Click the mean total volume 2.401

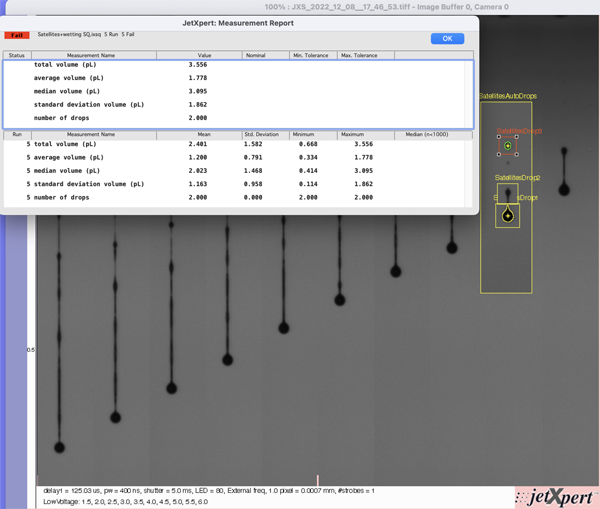(x=197, y=144)
